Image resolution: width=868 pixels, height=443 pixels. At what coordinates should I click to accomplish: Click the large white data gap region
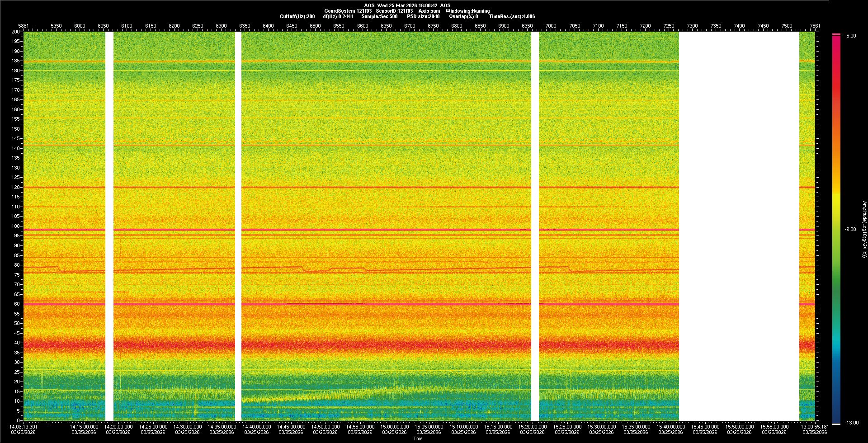tap(739, 226)
